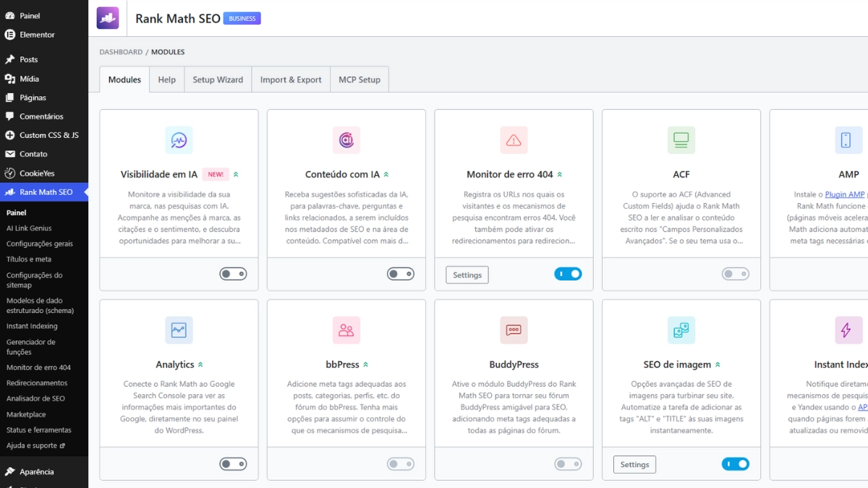Click the Analytics module chart icon
Viewport: 868px width, 488px height.
179,330
